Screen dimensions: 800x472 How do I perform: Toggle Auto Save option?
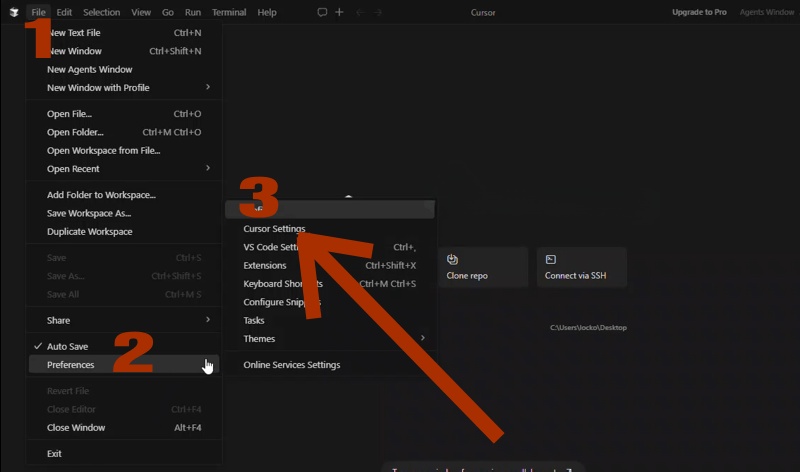(124, 346)
